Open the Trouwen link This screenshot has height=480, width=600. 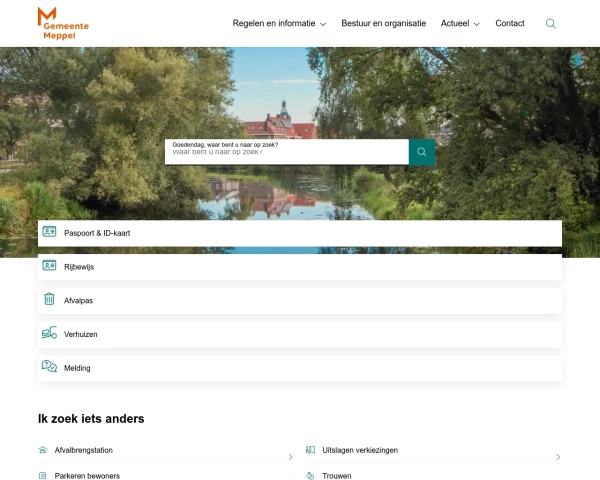pyautogui.click(x=337, y=476)
